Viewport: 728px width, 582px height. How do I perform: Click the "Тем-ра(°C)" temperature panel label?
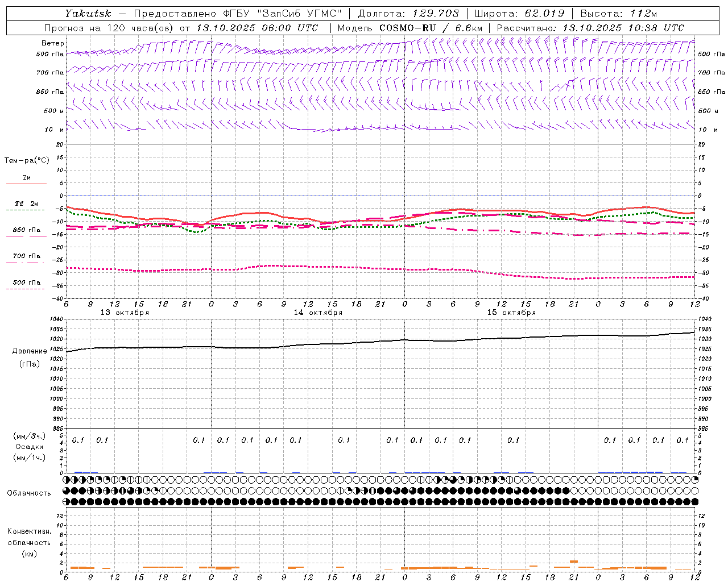tap(27, 161)
